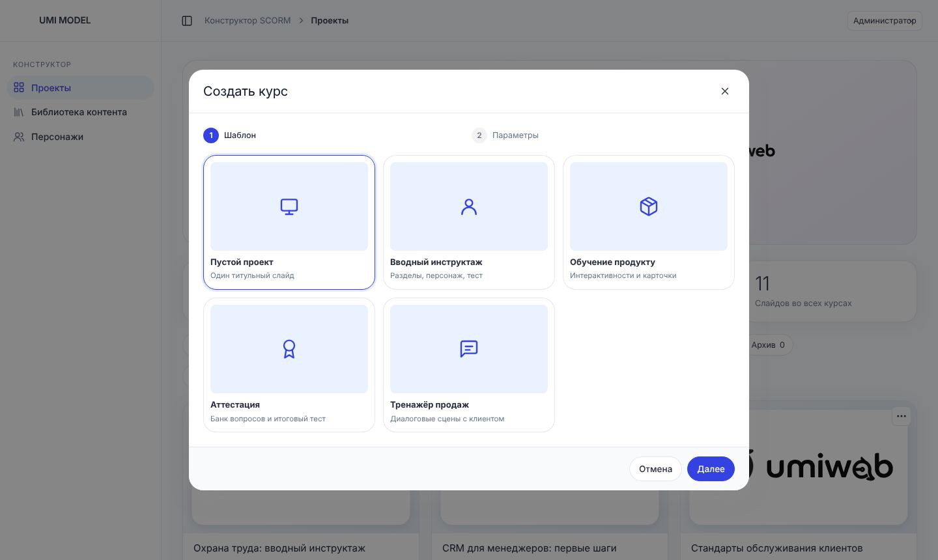Go to step 2 Параметры
The image size is (938, 560).
point(505,135)
